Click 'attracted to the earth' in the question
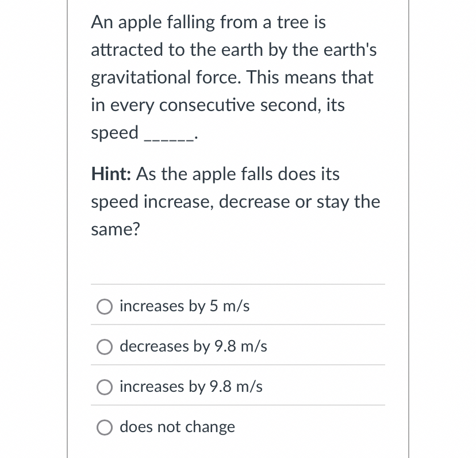The height and width of the screenshot is (458, 476). coord(177,49)
